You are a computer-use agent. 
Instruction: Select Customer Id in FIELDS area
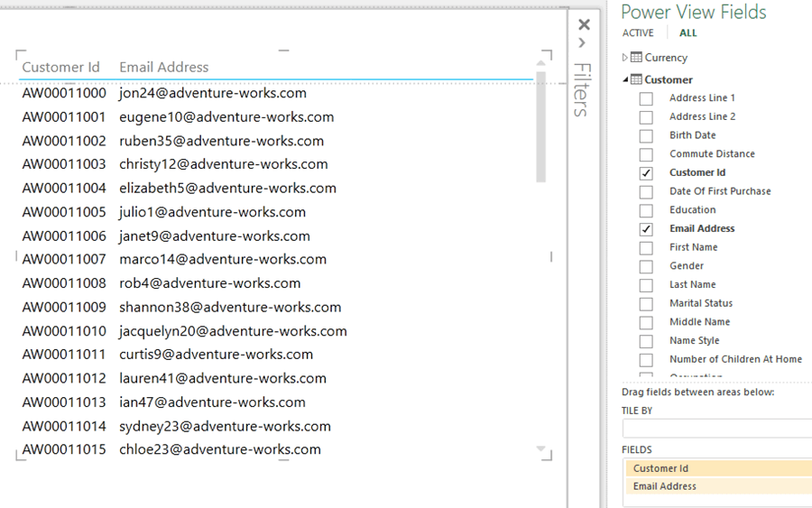719,468
